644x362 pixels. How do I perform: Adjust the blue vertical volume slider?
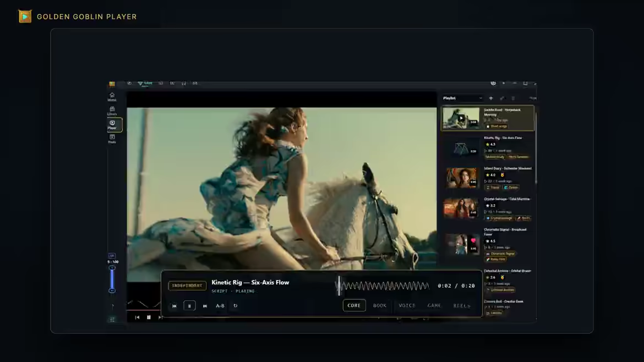point(112,279)
